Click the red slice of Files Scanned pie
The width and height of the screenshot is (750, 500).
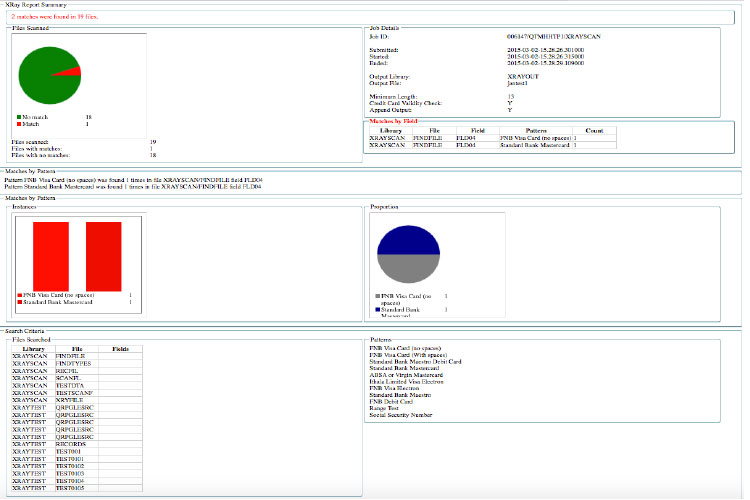pos(72,72)
